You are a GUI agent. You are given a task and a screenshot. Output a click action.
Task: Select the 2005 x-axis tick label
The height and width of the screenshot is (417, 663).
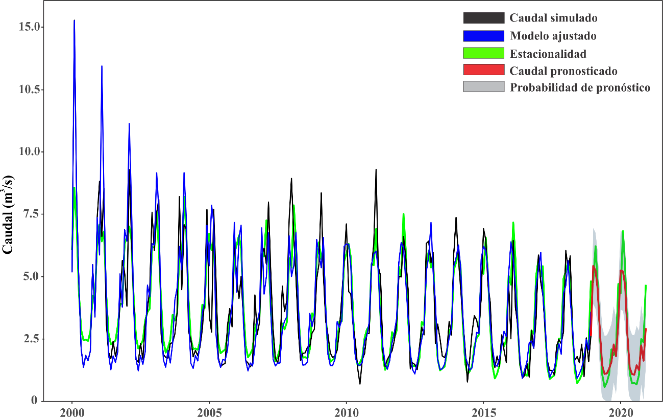tap(209, 411)
